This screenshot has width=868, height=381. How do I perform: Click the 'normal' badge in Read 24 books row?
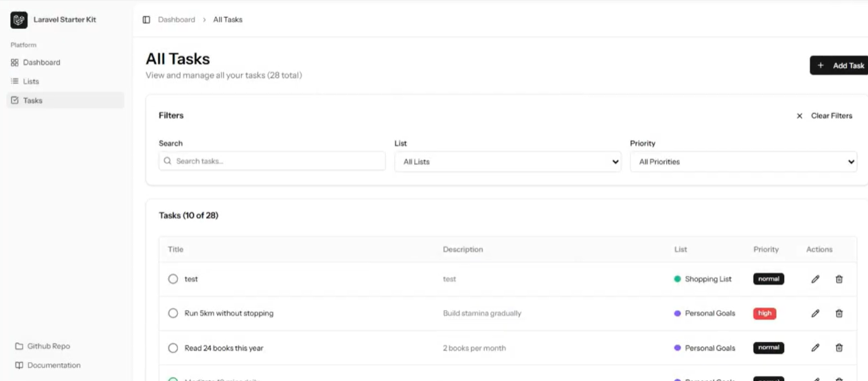click(768, 348)
